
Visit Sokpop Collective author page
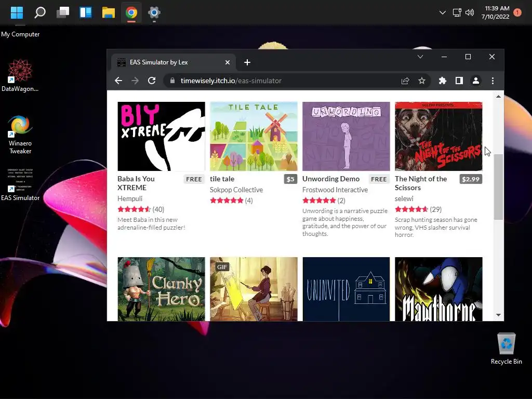pos(236,190)
